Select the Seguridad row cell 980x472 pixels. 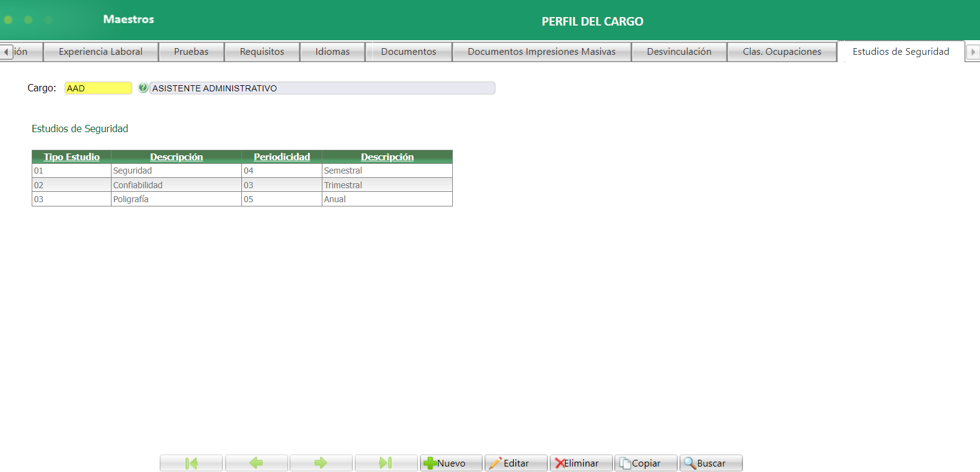point(176,171)
